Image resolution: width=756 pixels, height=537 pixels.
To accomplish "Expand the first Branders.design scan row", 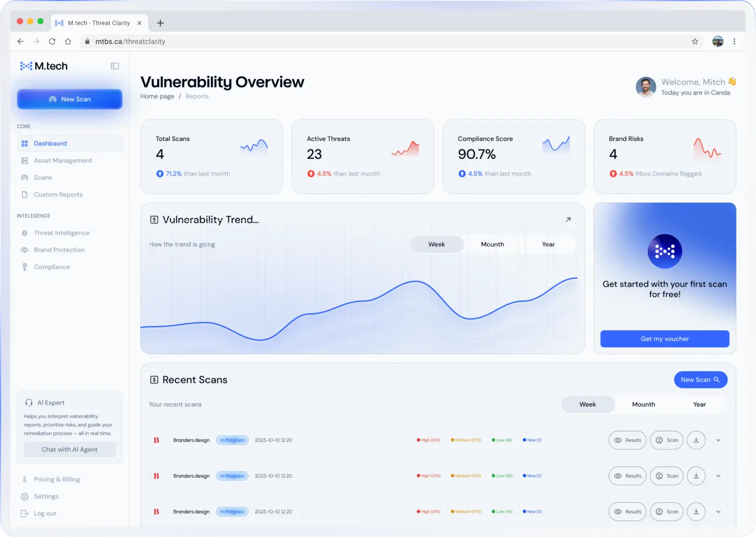I will click(x=718, y=440).
